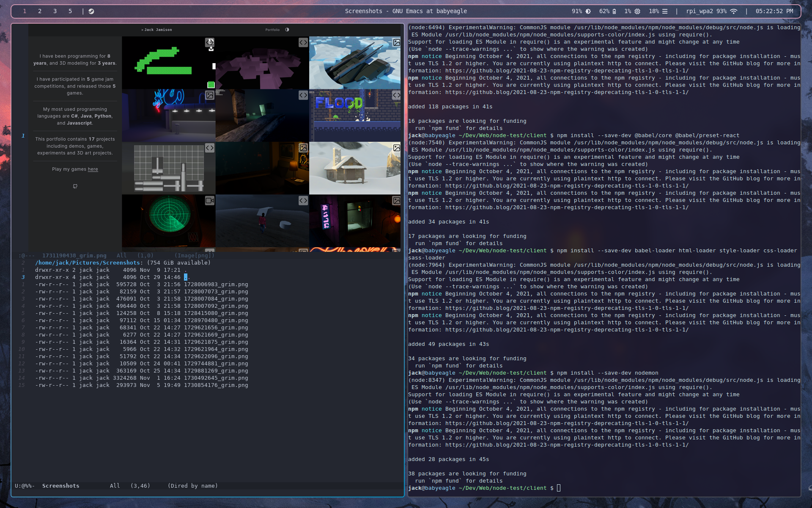Click the image icon on the icebreaker ship thumbnail
Viewport: 812px width, 508px height.
click(x=396, y=42)
